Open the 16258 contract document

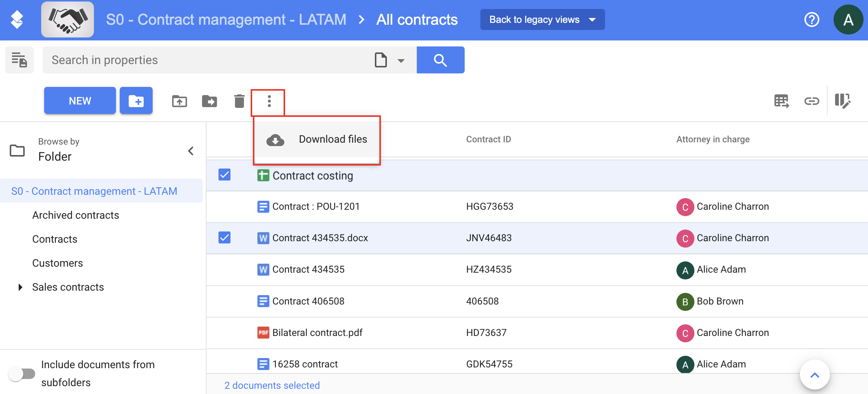[305, 364]
